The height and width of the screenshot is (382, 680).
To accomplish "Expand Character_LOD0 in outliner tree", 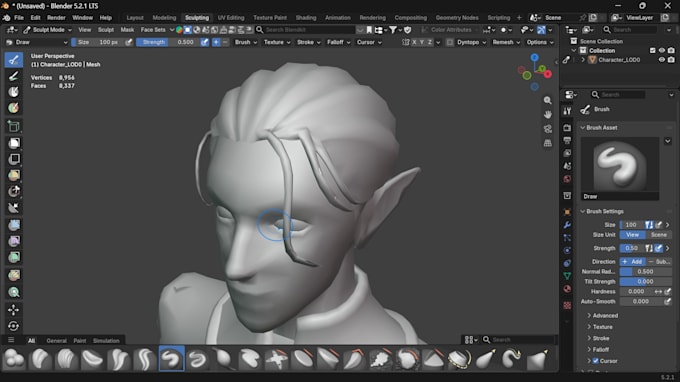I will 583,60.
